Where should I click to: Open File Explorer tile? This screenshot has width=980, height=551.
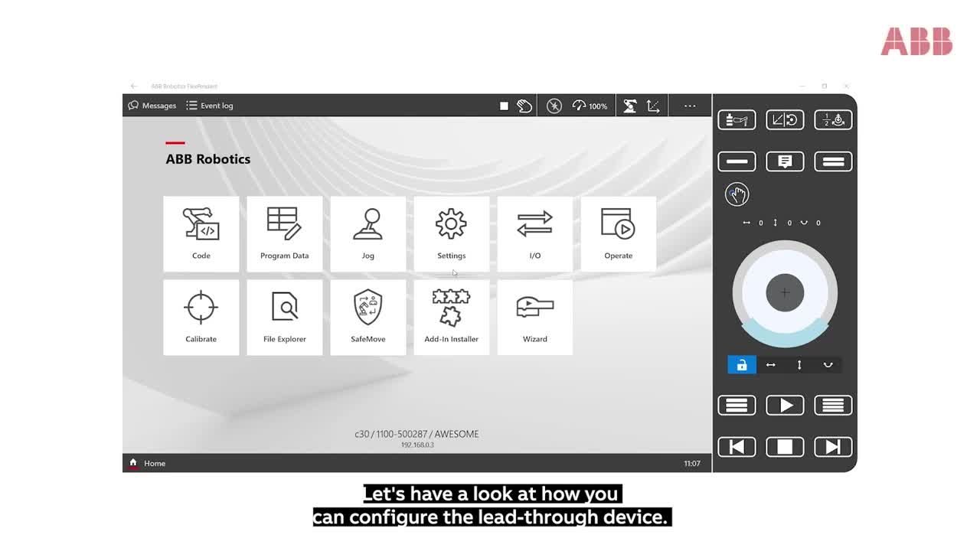pos(285,318)
